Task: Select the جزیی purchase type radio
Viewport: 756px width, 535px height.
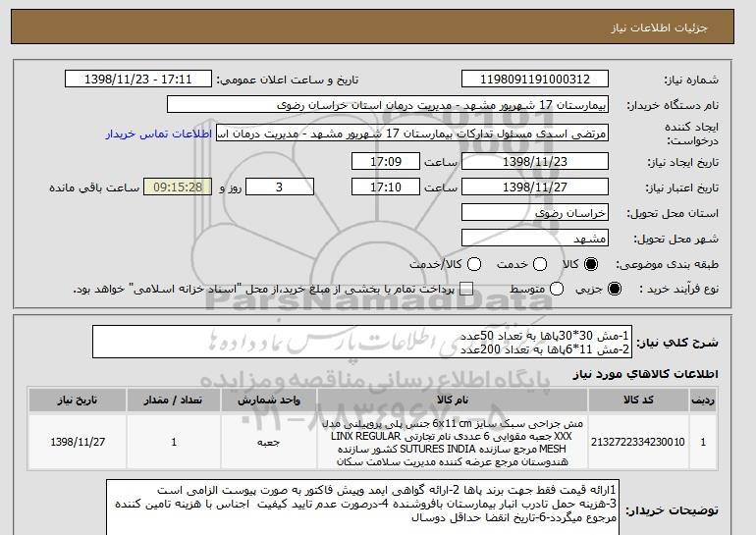Action: pos(615,289)
